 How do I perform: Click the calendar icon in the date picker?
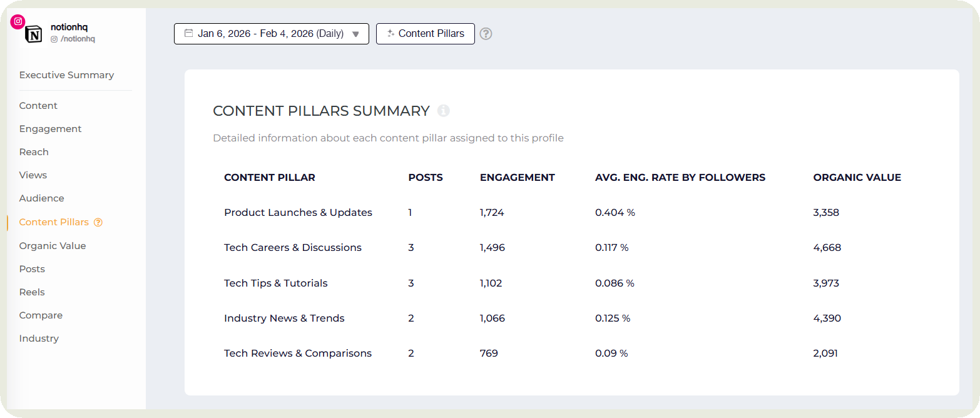pos(188,33)
